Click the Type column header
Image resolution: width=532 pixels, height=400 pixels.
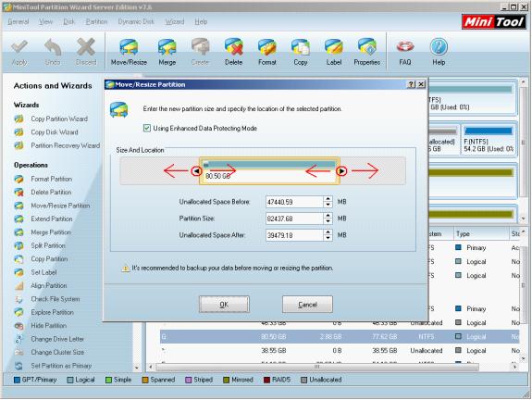481,234
